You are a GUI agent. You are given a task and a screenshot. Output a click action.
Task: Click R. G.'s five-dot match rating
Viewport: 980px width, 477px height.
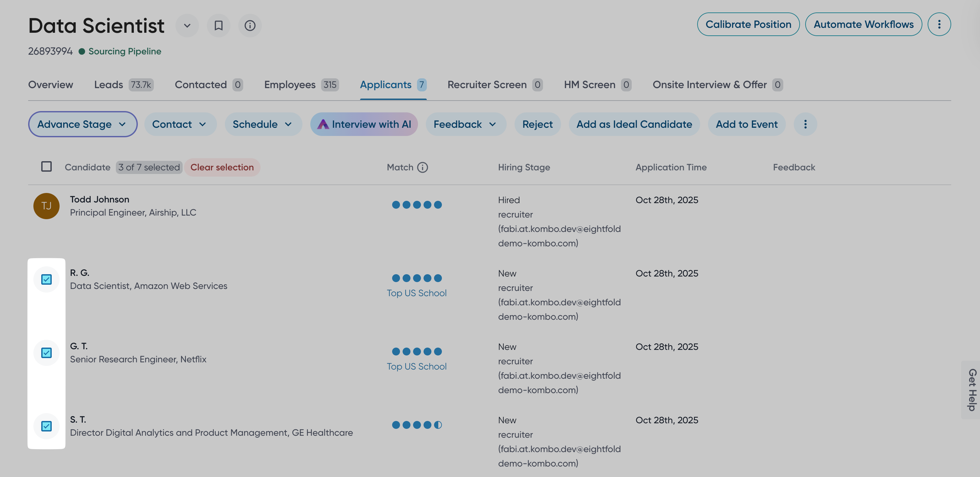click(x=417, y=278)
